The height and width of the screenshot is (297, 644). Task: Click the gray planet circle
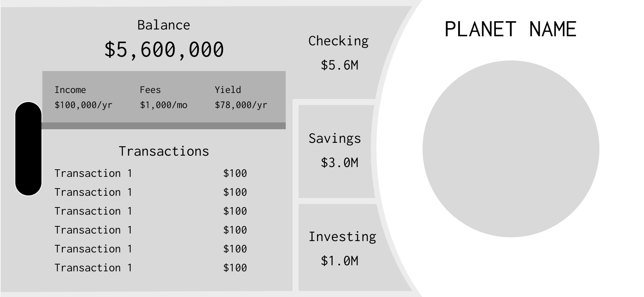click(x=511, y=149)
